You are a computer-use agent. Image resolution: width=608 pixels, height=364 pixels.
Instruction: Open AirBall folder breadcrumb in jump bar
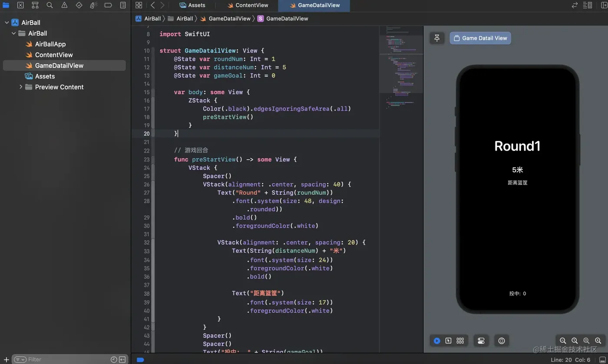tap(180, 19)
